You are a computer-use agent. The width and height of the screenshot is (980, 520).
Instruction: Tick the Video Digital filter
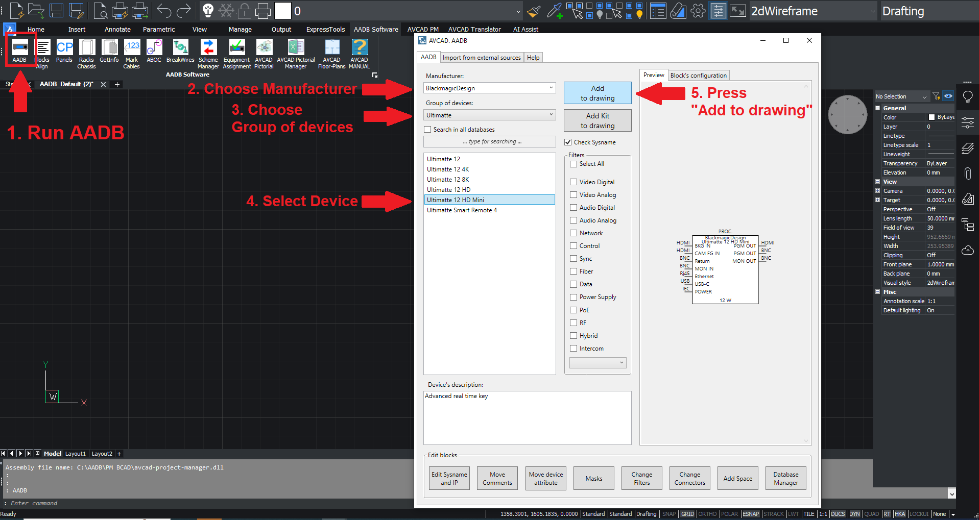[x=573, y=182]
